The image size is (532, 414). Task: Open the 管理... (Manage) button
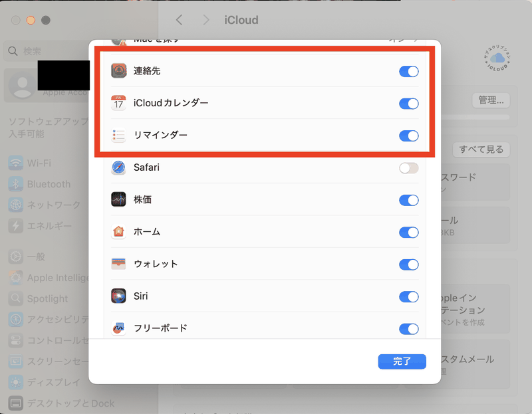tap(491, 100)
